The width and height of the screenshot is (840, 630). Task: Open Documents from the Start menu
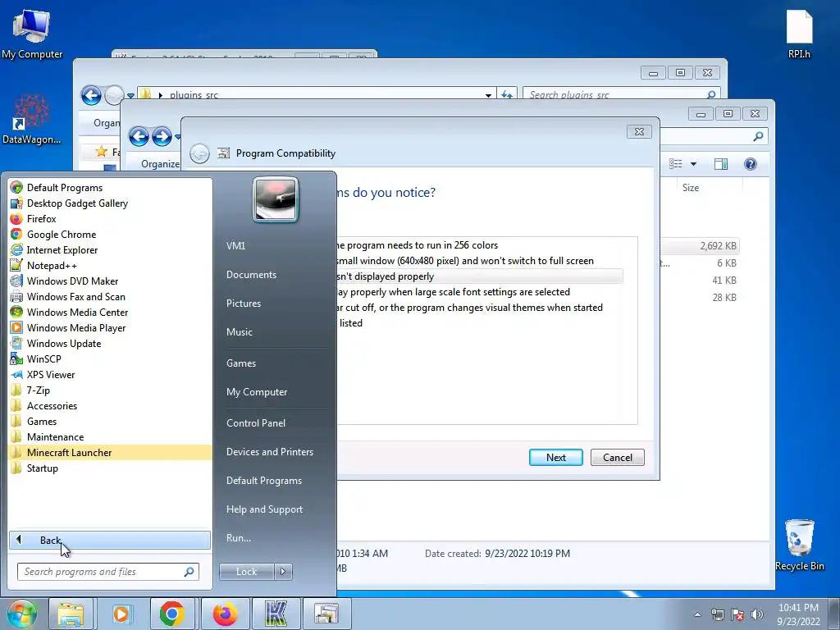pos(251,274)
